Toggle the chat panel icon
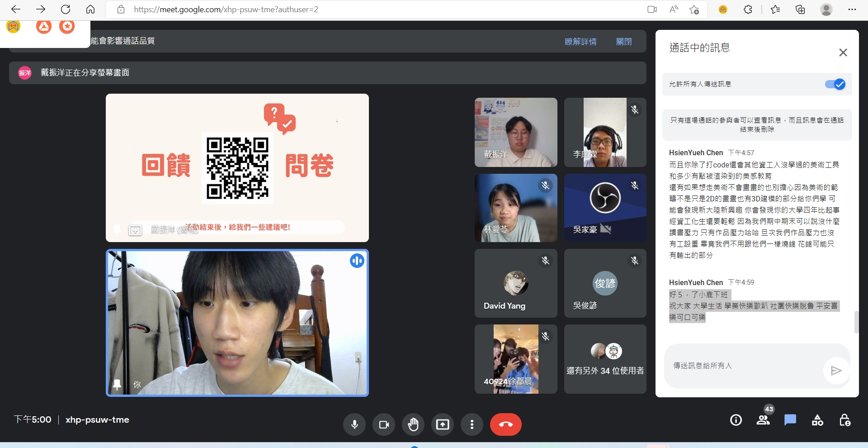 click(x=790, y=420)
